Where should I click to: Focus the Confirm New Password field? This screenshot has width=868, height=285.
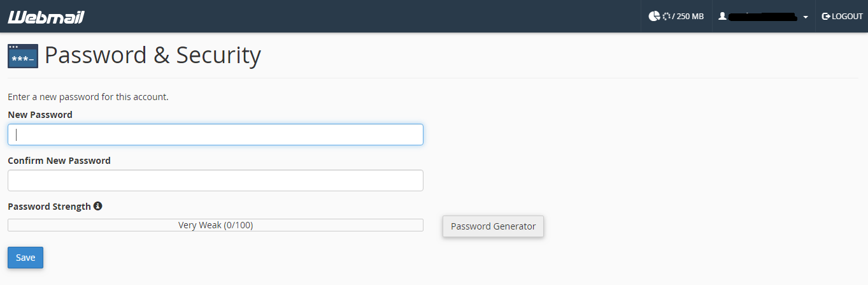click(x=215, y=180)
